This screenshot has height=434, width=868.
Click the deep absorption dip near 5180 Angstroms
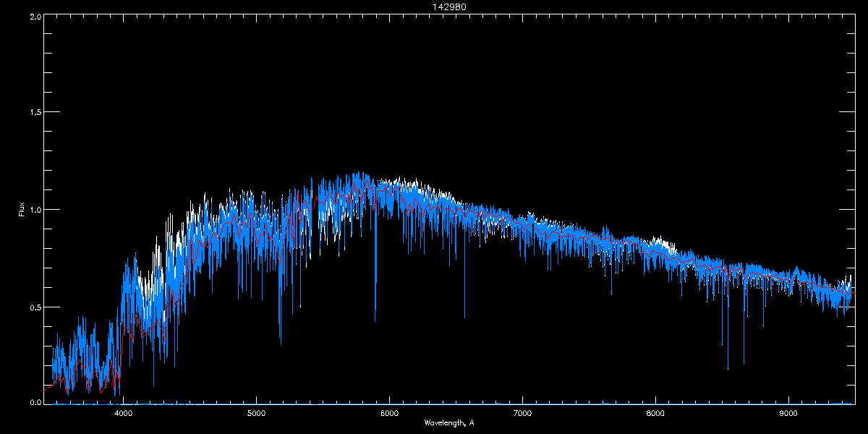281,343
